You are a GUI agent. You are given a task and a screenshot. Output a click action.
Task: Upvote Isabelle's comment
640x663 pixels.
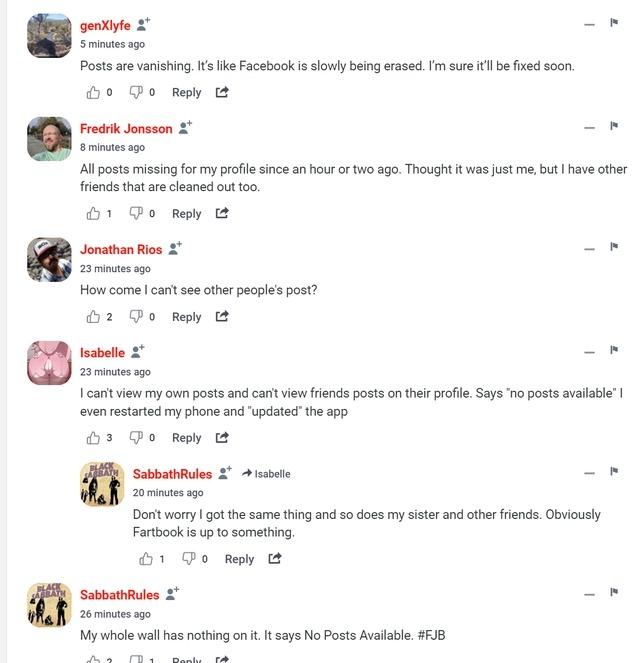pos(94,437)
